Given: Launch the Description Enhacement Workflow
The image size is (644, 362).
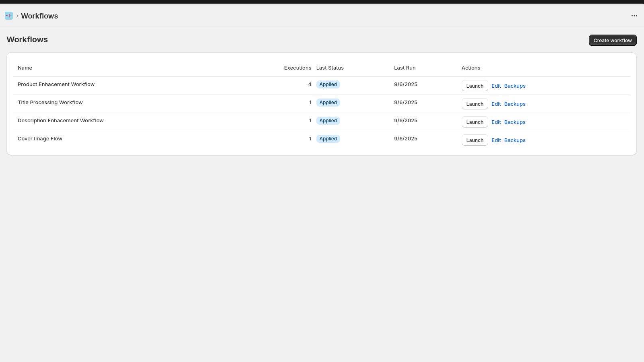Looking at the screenshot, I should (475, 122).
